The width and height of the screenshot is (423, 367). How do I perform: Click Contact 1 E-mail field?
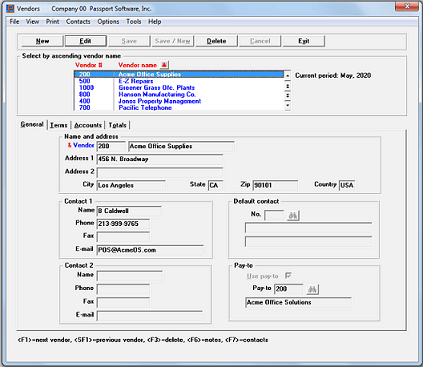coord(150,250)
